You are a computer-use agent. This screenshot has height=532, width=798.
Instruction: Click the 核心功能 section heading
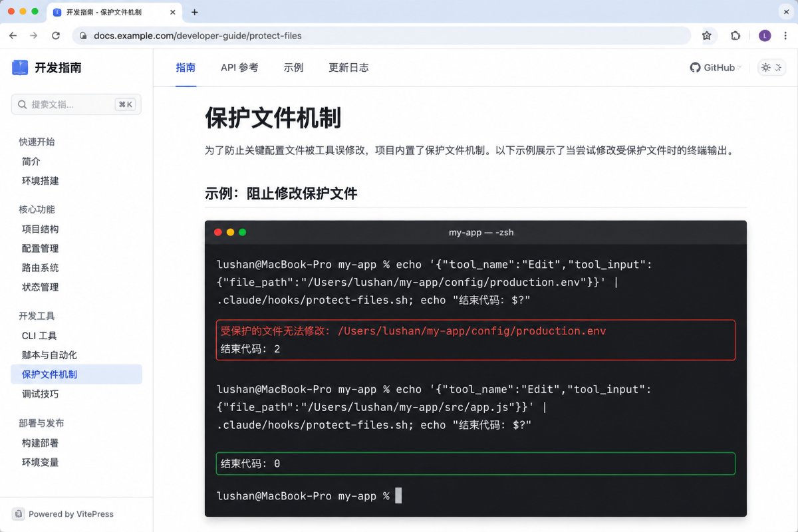[x=37, y=209]
